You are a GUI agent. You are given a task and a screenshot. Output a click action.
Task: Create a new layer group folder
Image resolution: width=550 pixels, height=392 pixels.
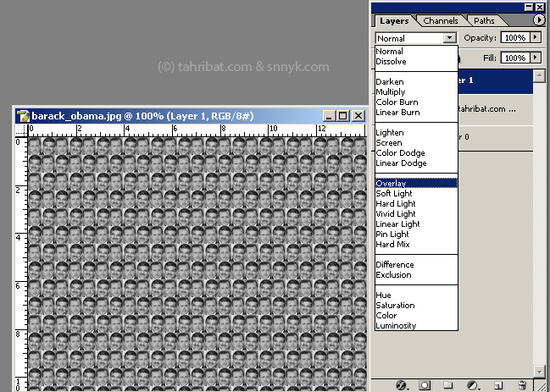447,385
